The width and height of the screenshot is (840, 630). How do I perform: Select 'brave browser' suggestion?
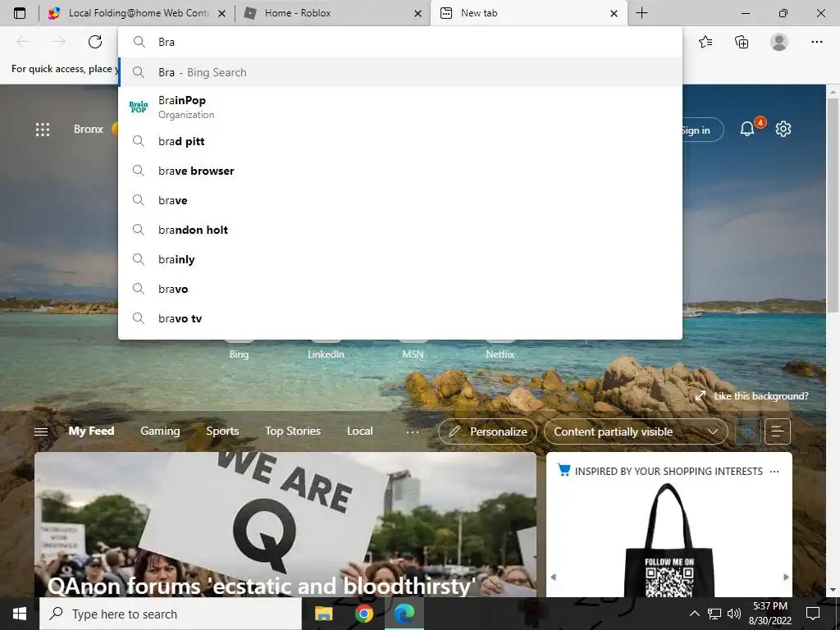click(400, 171)
